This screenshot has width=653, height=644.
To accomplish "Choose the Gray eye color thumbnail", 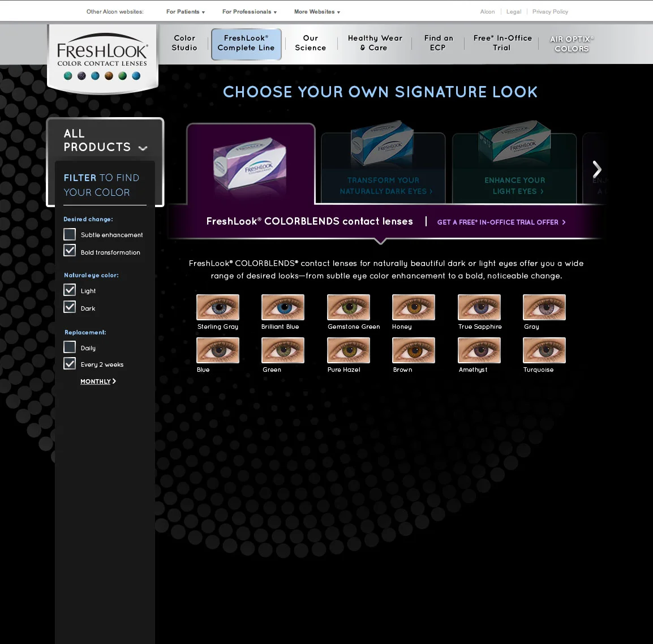I will pos(544,307).
